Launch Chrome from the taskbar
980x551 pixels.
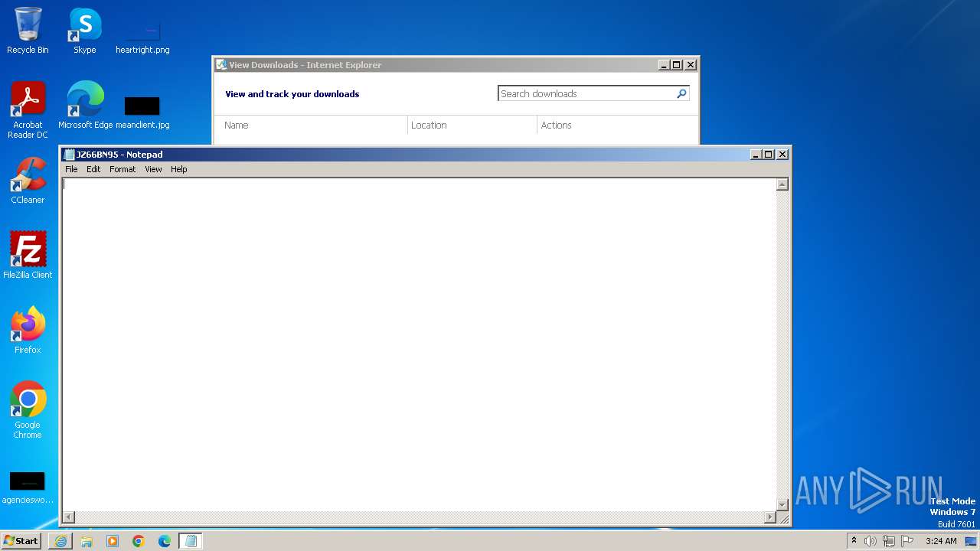139,541
